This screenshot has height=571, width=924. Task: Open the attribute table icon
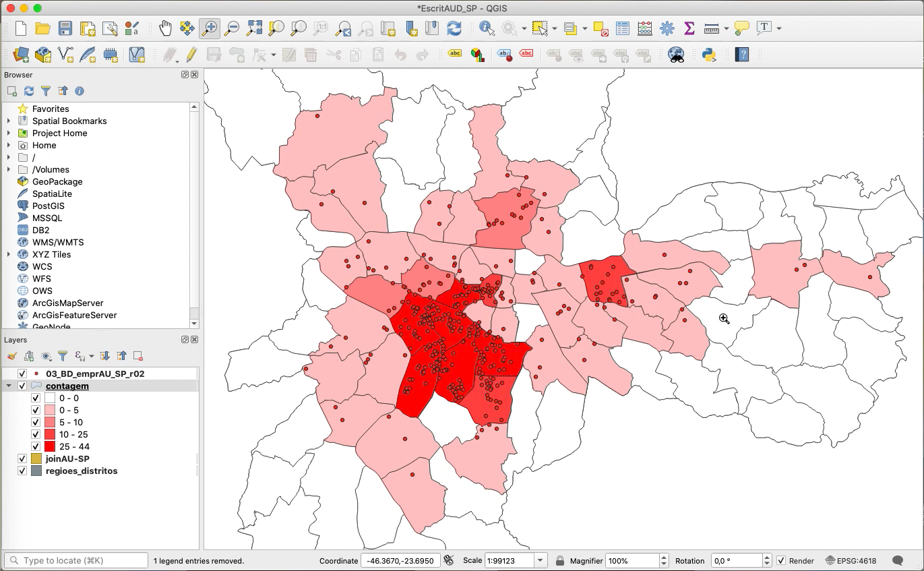coord(622,28)
